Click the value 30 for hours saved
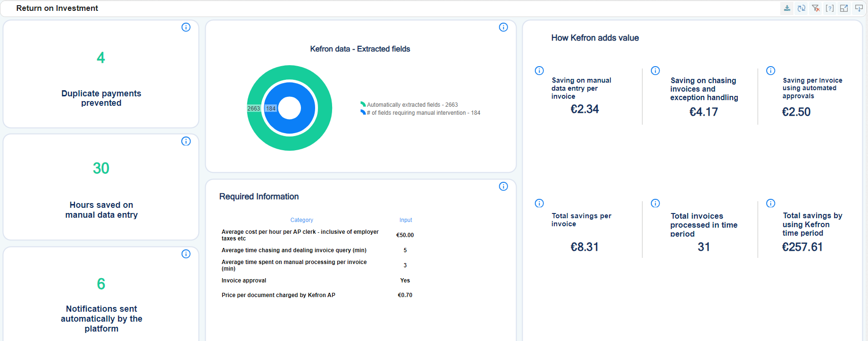The height and width of the screenshot is (341, 868). [101, 168]
